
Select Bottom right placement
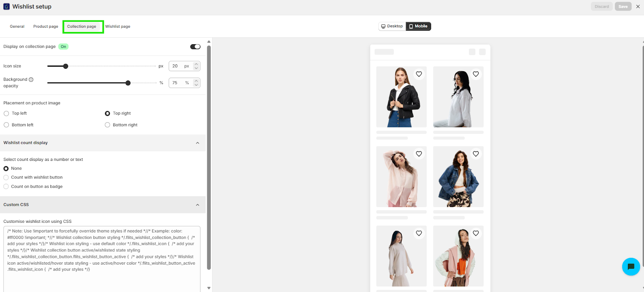(x=107, y=125)
